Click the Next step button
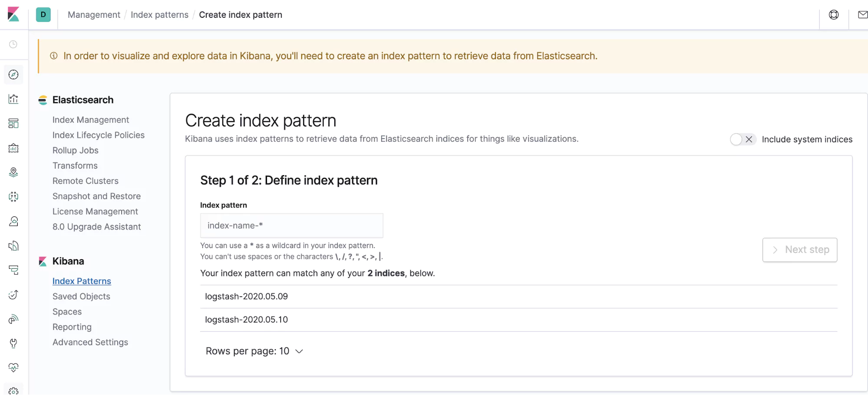This screenshot has width=868, height=395. coord(799,250)
